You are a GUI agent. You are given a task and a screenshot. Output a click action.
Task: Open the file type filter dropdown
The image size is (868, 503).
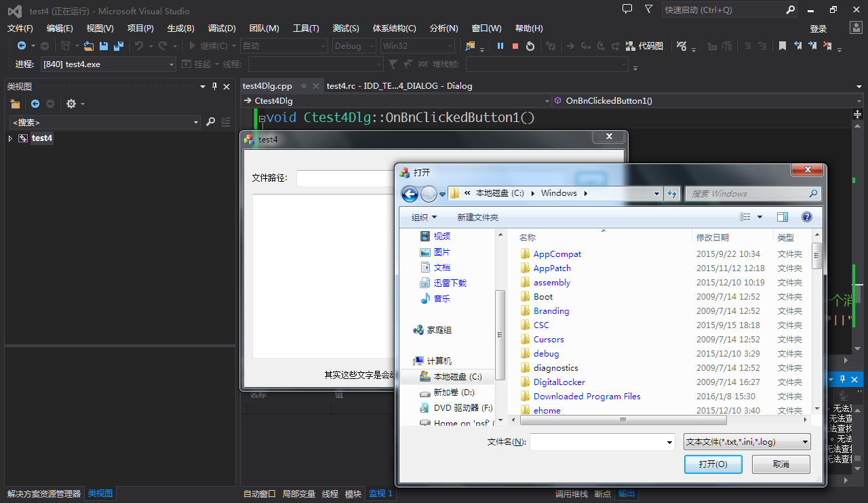tap(747, 442)
